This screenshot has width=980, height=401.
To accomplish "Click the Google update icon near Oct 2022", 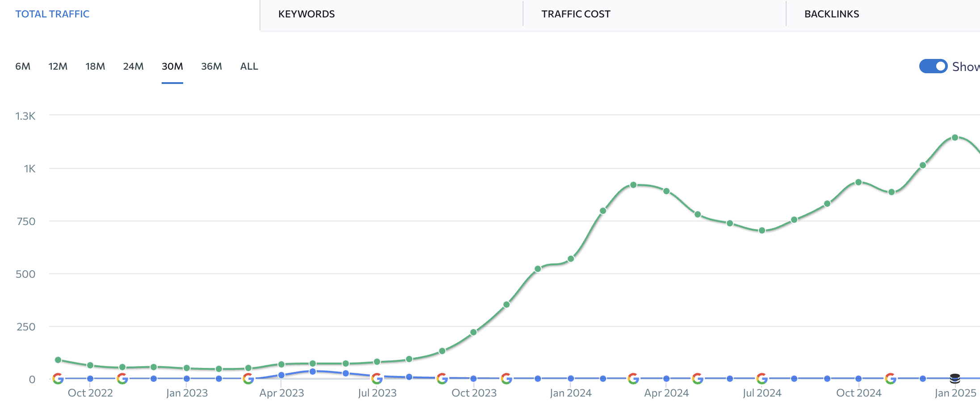I will click(58, 379).
